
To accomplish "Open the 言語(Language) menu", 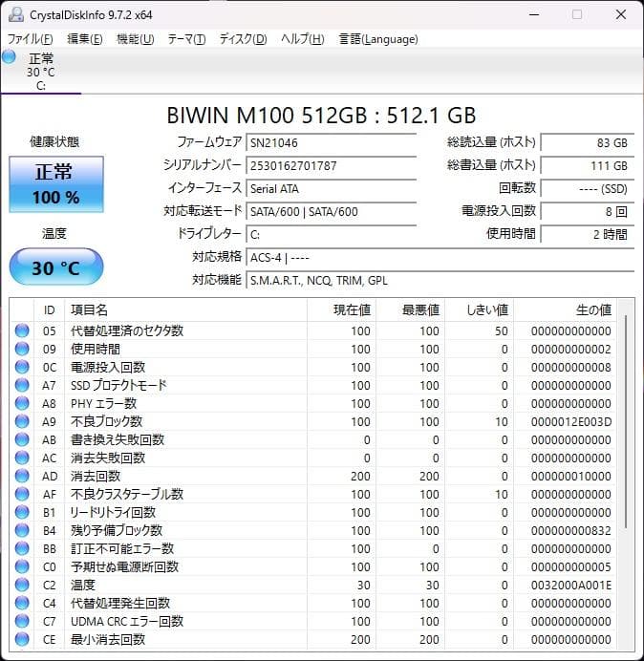I will pyautogui.click(x=378, y=39).
